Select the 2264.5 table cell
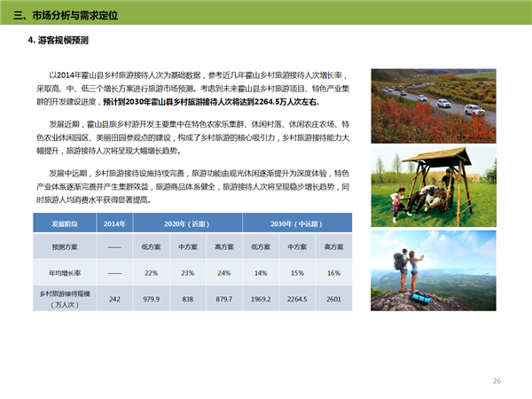This screenshot has height=399, width=532. [296, 299]
